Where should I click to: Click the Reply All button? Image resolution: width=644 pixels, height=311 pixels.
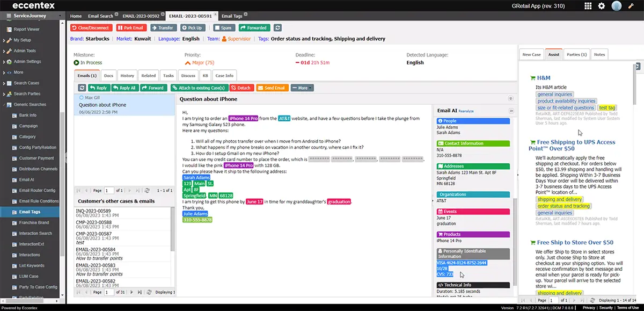125,88
